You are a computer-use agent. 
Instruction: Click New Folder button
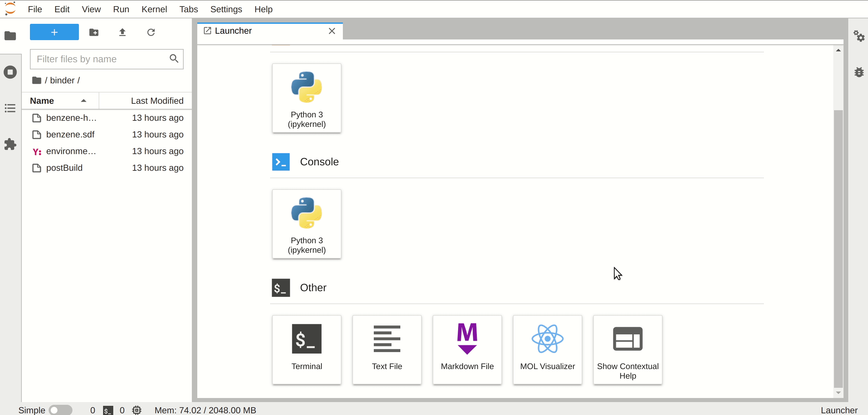point(94,32)
